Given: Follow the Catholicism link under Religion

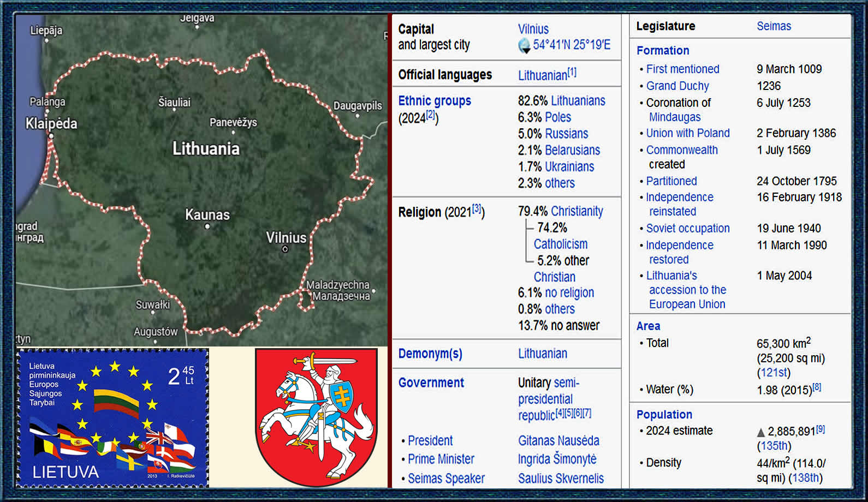Looking at the screenshot, I should coord(561,244).
